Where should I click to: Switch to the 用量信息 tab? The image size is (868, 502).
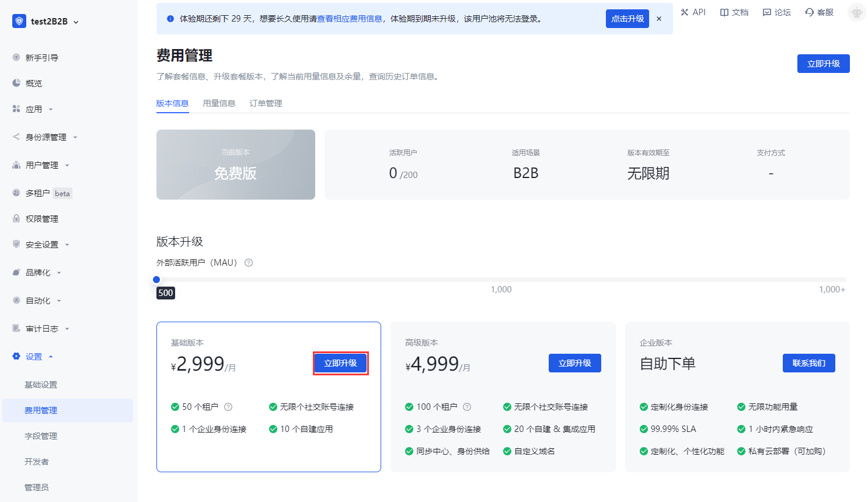[219, 103]
